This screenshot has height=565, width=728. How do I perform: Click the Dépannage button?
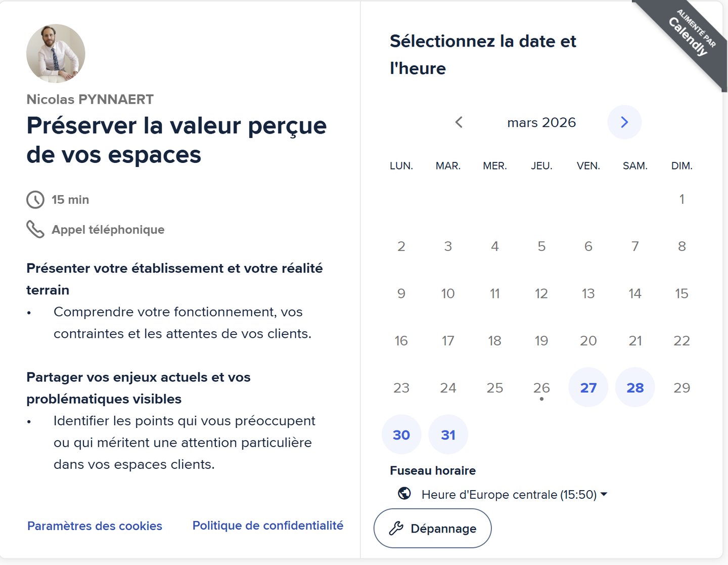click(x=432, y=528)
